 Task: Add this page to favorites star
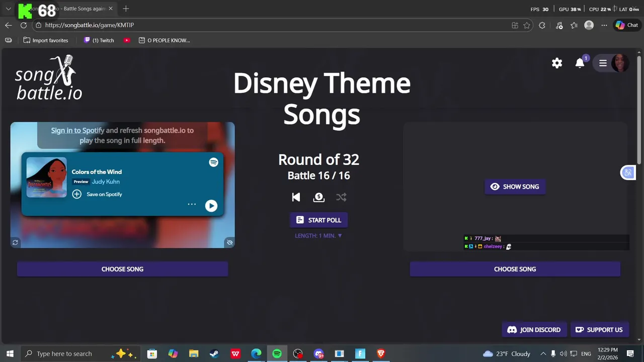point(527,25)
